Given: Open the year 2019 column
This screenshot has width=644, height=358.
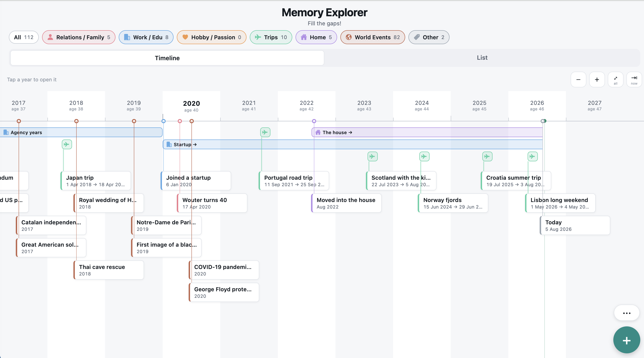Looking at the screenshot, I should [134, 106].
